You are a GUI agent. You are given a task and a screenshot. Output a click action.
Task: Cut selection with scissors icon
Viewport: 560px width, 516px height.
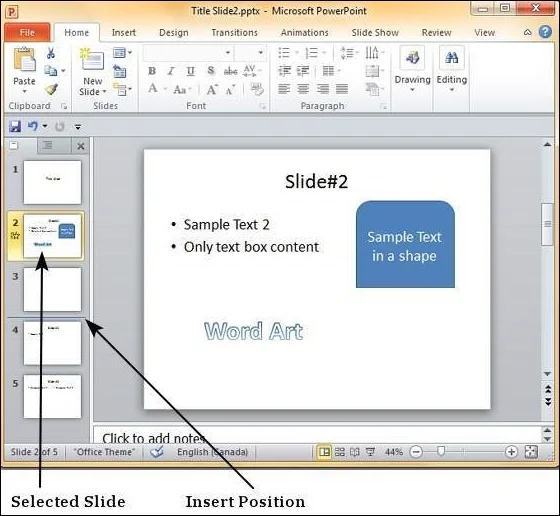[x=51, y=53]
